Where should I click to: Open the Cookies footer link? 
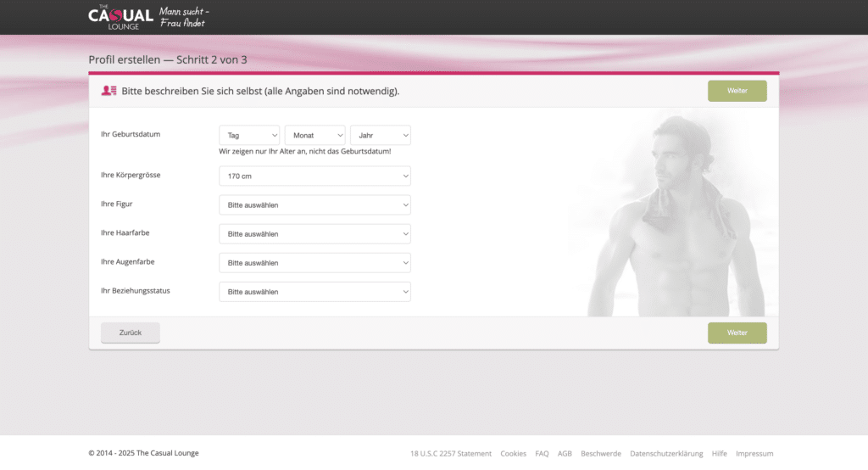[513, 453]
